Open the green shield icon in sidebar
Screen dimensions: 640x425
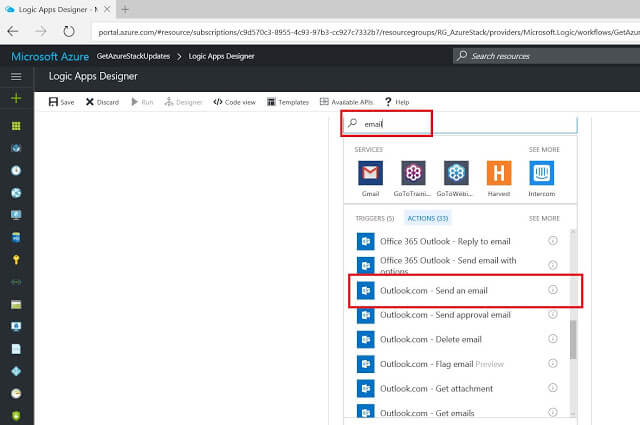pos(16,416)
